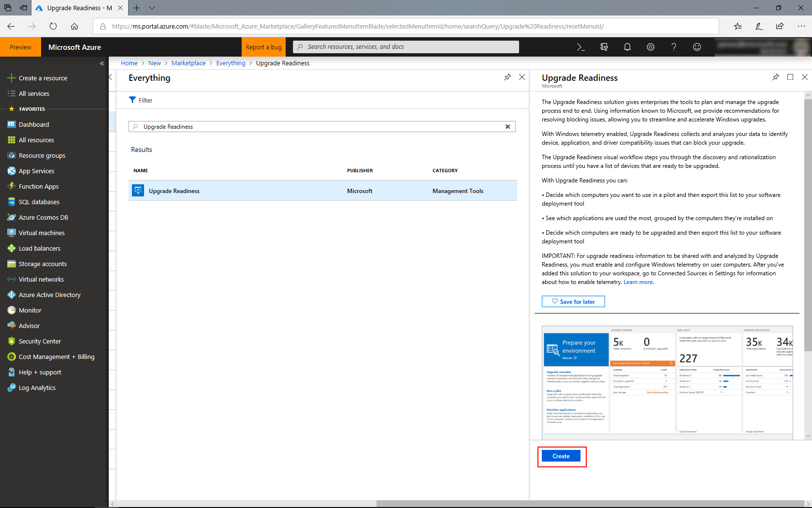Sort by CATEGORY column header

445,171
